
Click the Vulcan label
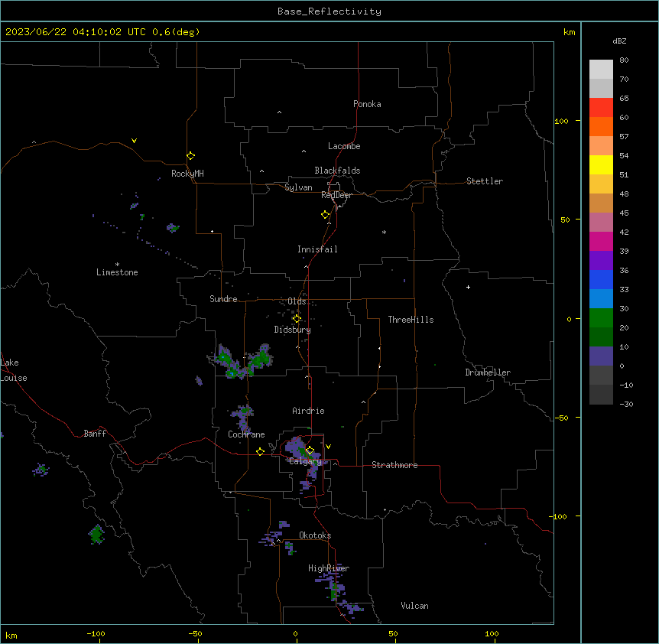[414, 606]
